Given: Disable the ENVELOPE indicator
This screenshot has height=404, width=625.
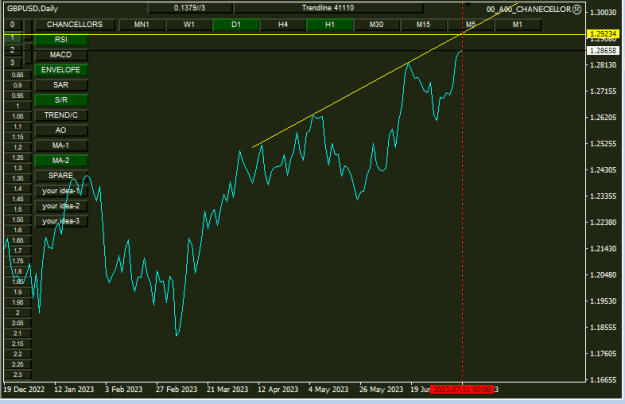Looking at the screenshot, I should click(x=61, y=70).
